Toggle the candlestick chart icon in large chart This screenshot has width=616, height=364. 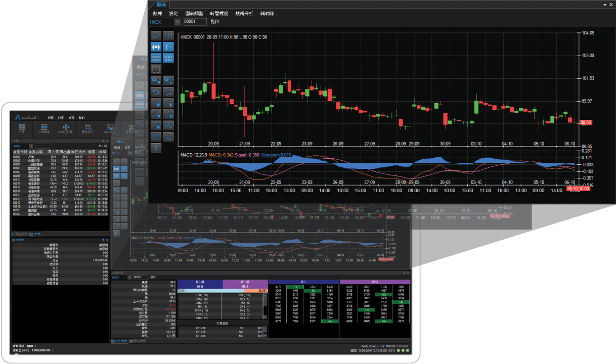(x=156, y=47)
